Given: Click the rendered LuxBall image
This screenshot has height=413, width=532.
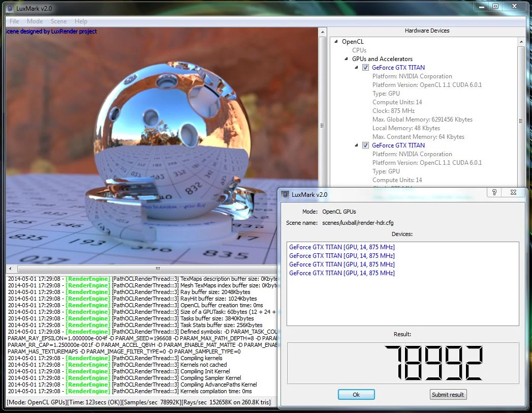Looking at the screenshot, I should [x=162, y=146].
